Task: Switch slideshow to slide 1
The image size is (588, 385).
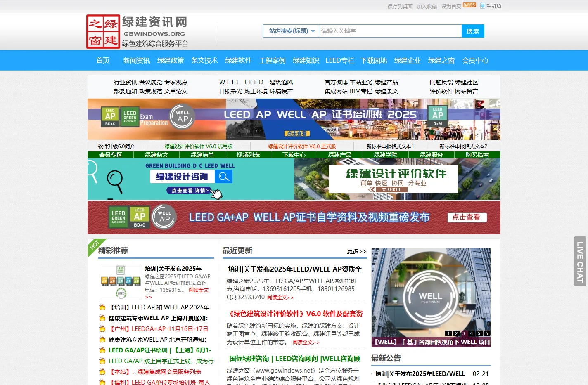Action: (x=448, y=333)
